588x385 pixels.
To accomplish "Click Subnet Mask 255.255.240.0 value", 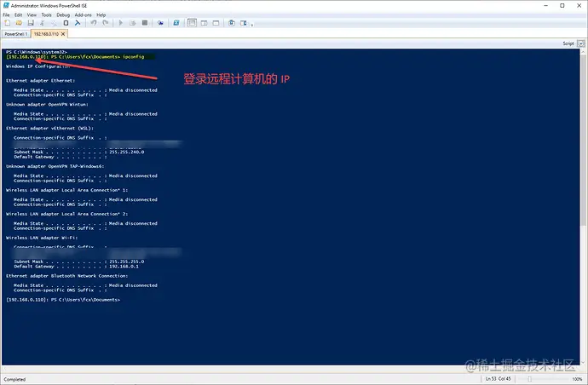I will pyautogui.click(x=127, y=152).
